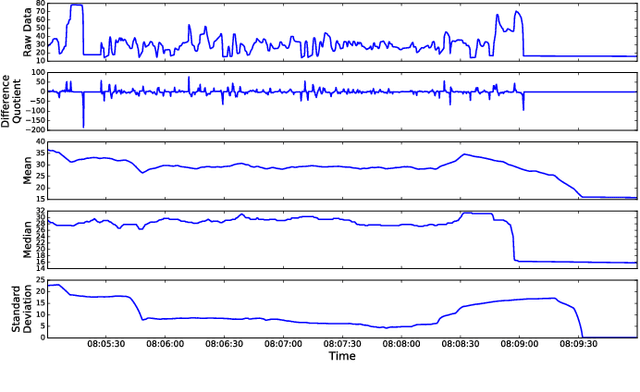Viewport: 640px width, 392px height.
Task: Click the "Standard Deviation" axis label
Action: (x=22, y=309)
